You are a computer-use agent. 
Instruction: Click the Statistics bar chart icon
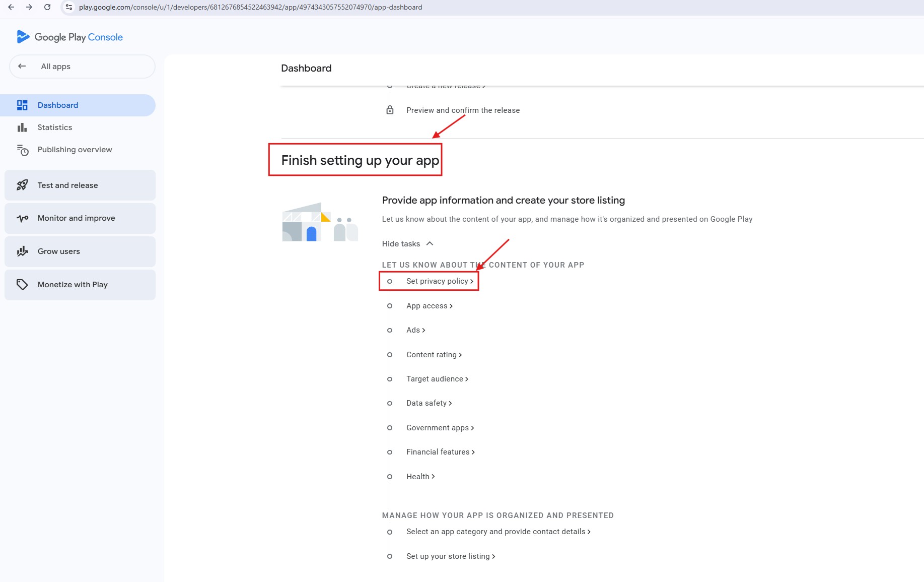pos(22,127)
